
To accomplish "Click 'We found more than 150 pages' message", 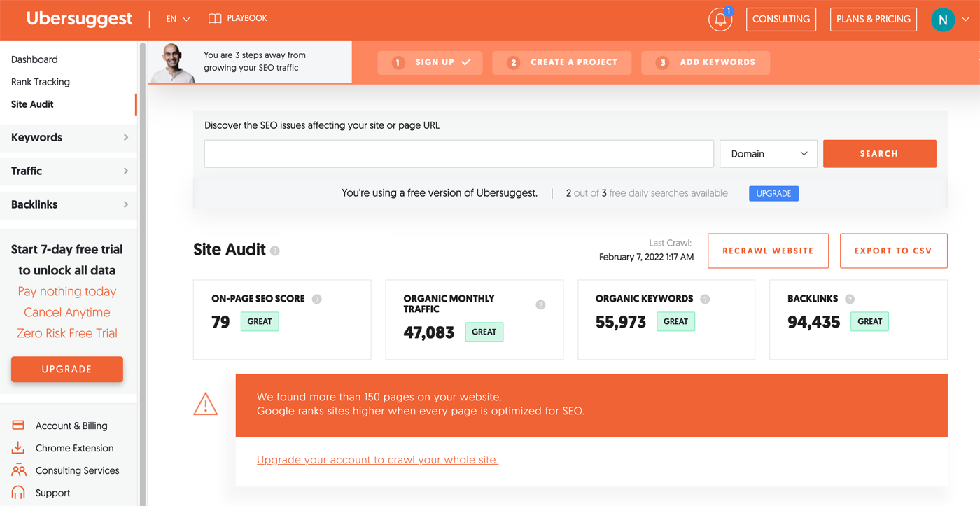I will click(379, 397).
